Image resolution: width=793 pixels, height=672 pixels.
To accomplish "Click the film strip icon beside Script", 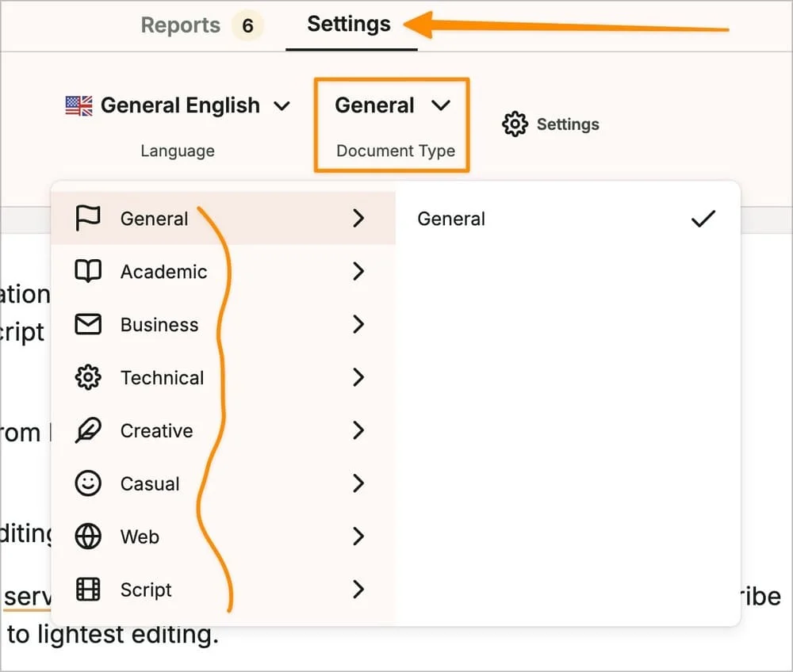I will tap(87, 590).
